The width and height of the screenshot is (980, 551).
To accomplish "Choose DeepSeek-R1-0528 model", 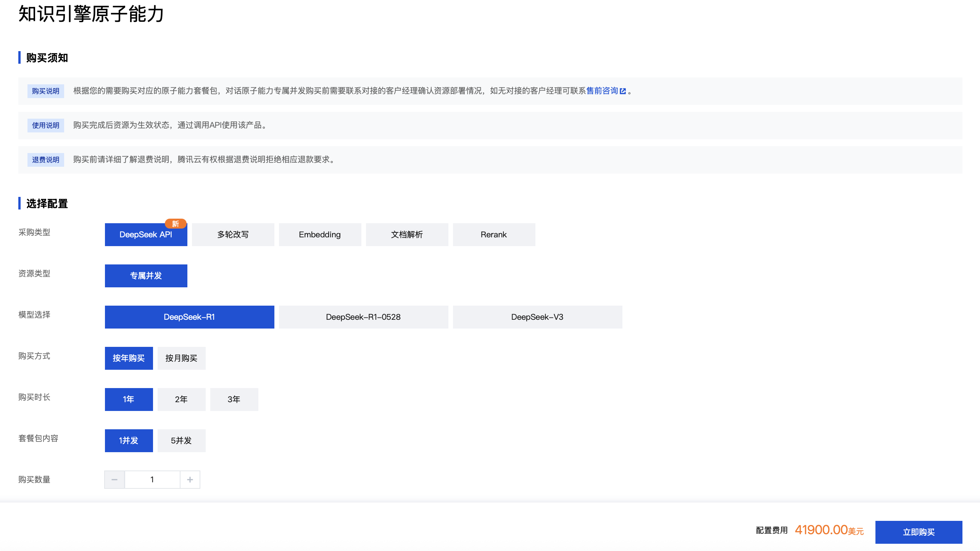I will click(363, 317).
